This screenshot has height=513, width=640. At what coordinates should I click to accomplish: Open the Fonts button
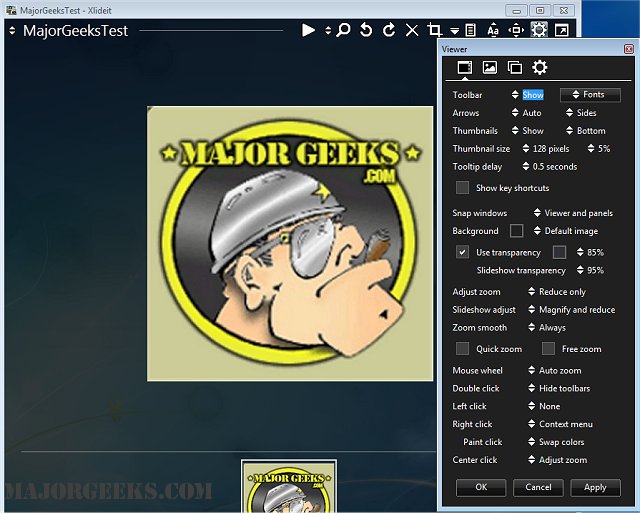coord(590,95)
